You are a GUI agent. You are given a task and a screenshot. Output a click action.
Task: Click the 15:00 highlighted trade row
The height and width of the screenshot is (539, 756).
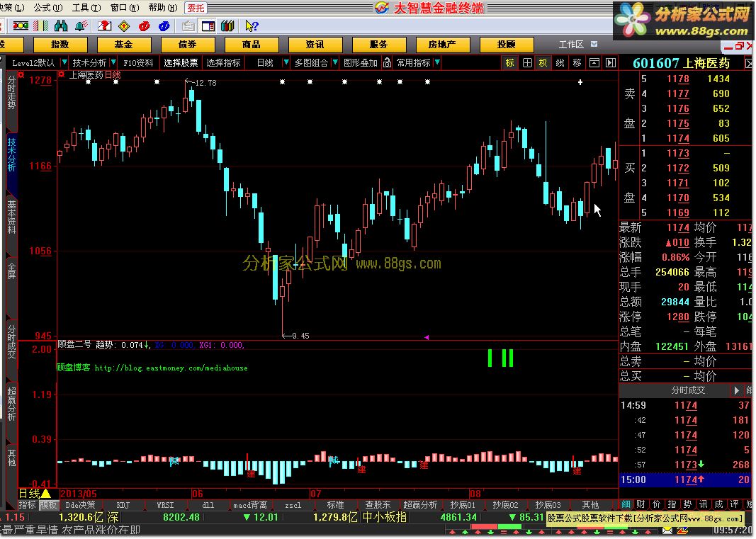coord(685,480)
